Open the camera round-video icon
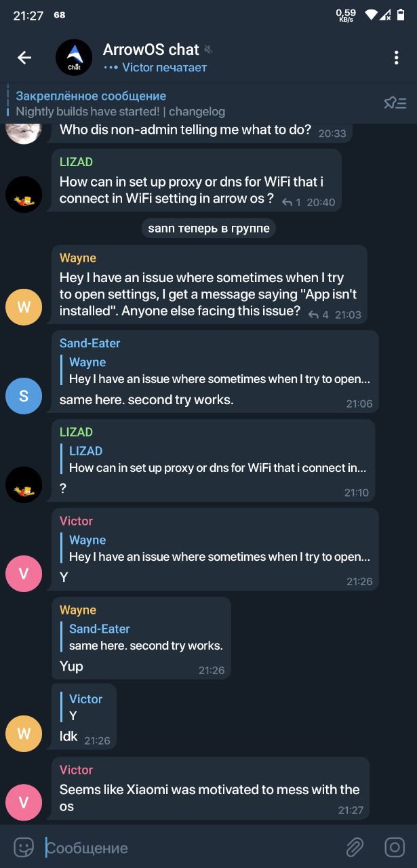417x868 pixels. pos(395,847)
